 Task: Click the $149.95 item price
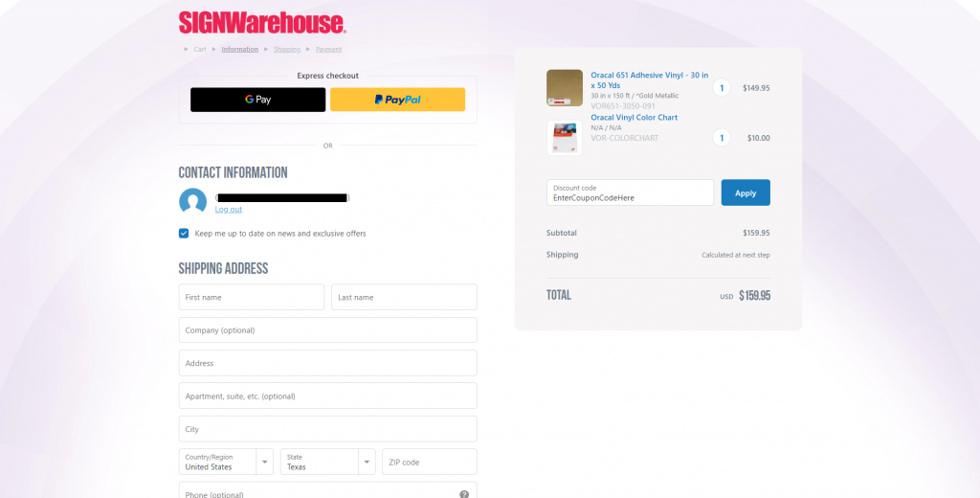756,88
